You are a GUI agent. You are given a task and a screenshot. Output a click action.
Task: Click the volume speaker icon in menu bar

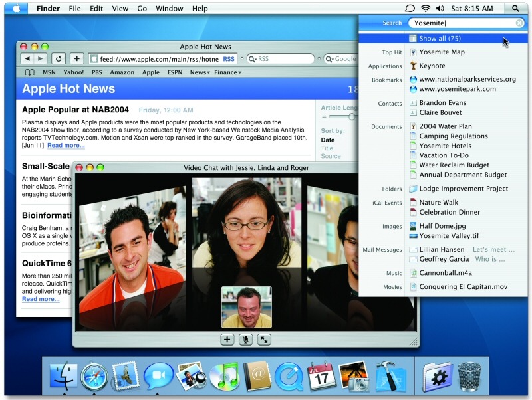point(440,9)
